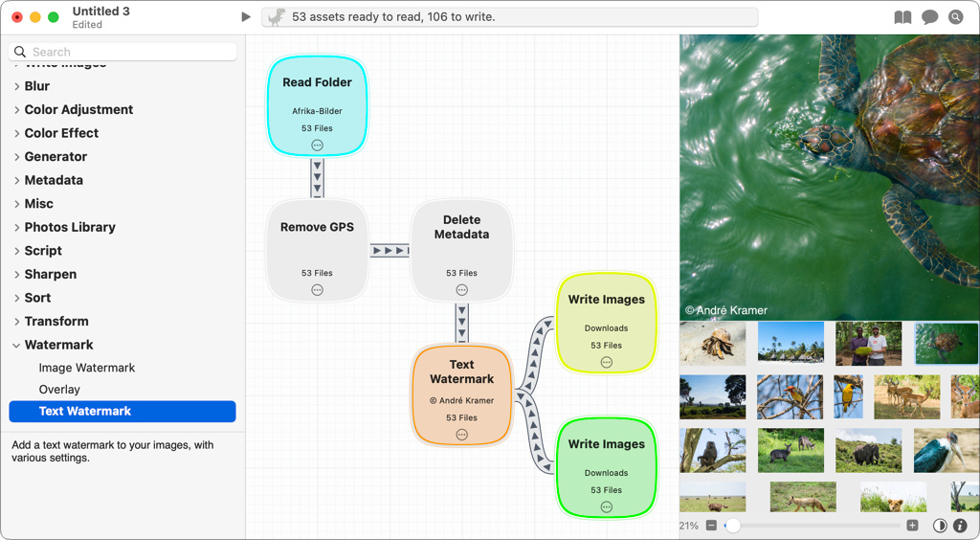Show the info inspector icon
Image resolution: width=980 pixels, height=540 pixels.
960,526
